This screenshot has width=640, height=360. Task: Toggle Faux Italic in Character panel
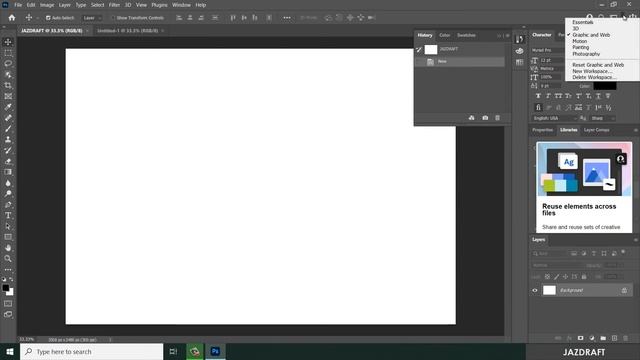pyautogui.click(x=548, y=96)
